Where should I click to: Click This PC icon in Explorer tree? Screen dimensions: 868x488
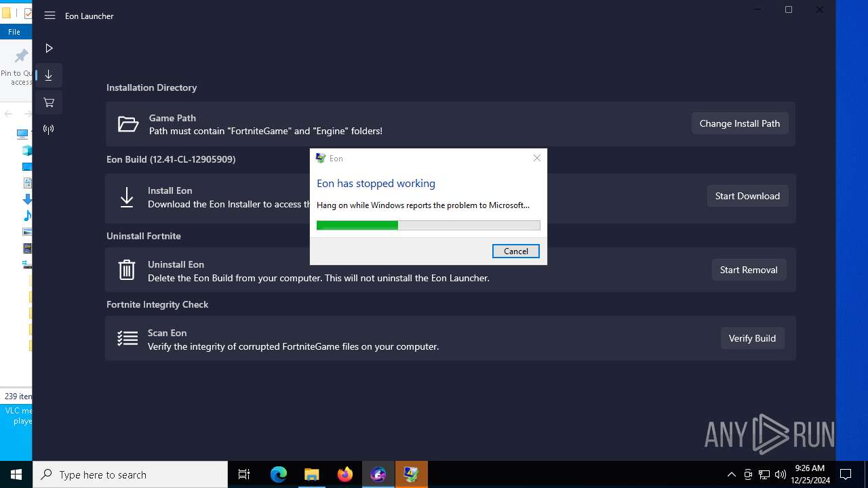pyautogui.click(x=22, y=134)
